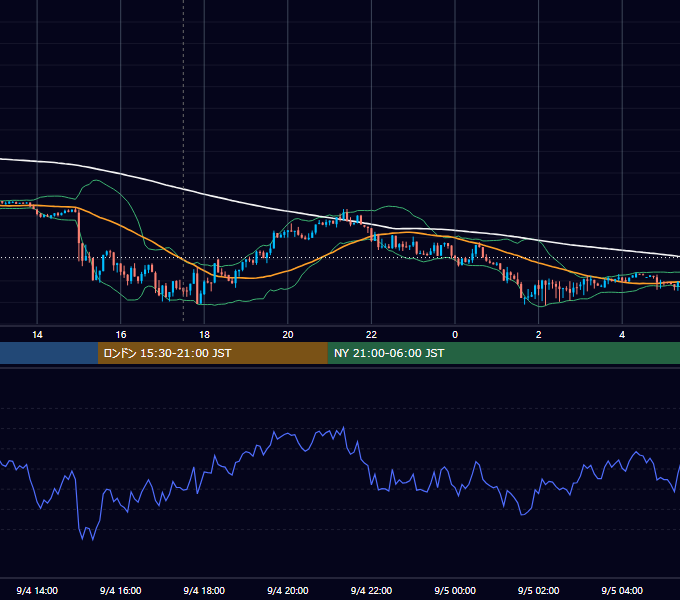Click the 4 hour label on price chart axis
This screenshot has width=680, height=600.
(x=622, y=335)
